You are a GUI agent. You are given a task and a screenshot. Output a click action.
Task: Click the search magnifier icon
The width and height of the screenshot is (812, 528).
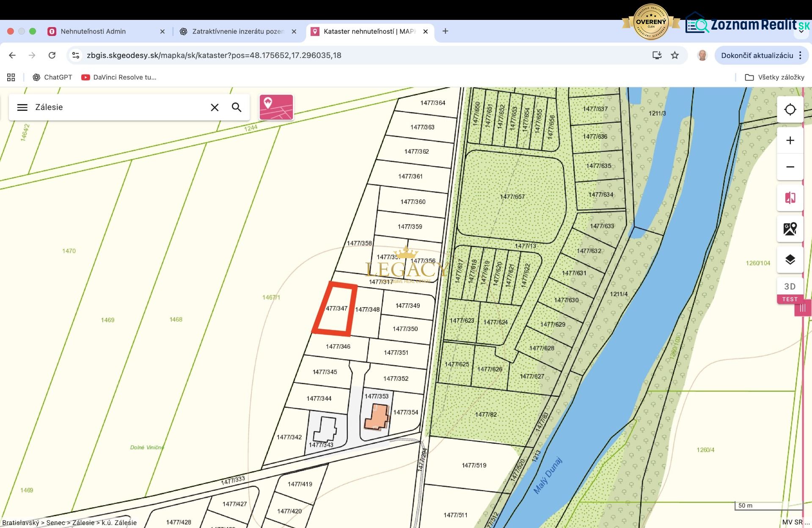click(x=237, y=107)
